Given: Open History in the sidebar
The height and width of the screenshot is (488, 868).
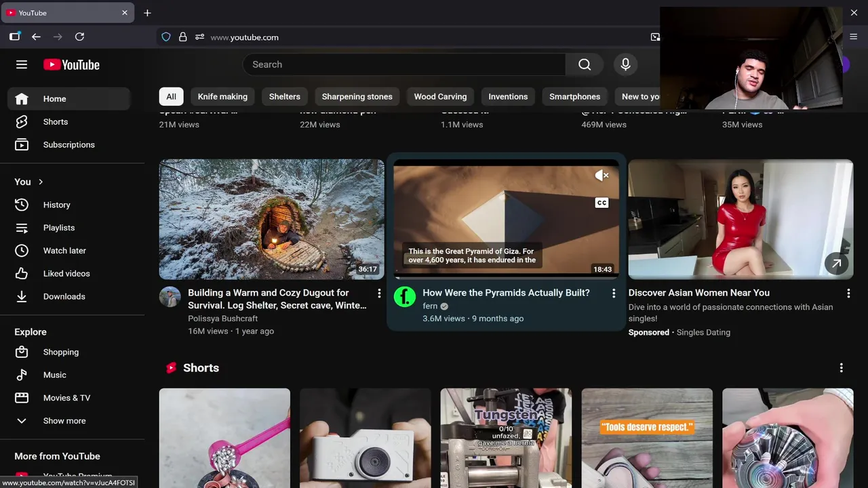Looking at the screenshot, I should click(68, 205).
